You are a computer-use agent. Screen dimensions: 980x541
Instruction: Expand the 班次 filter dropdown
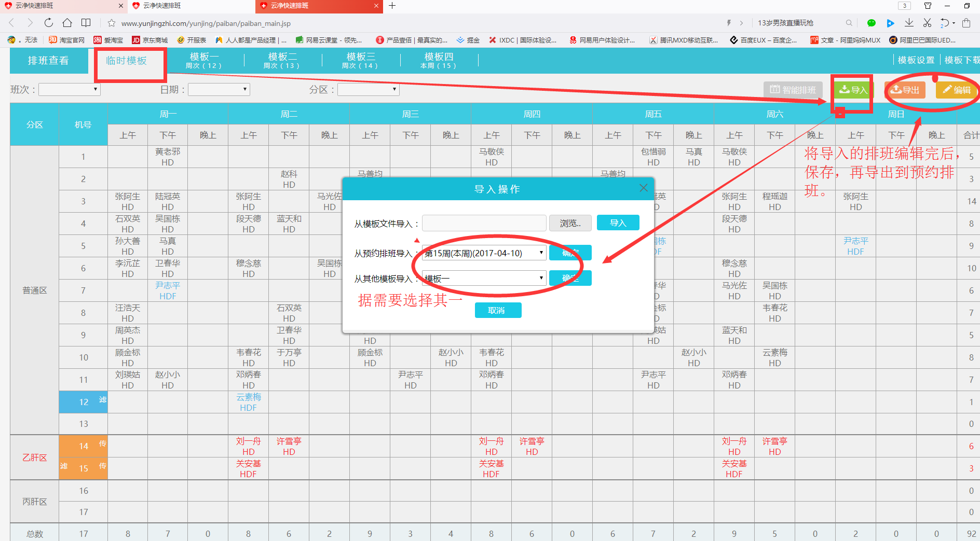(70, 89)
